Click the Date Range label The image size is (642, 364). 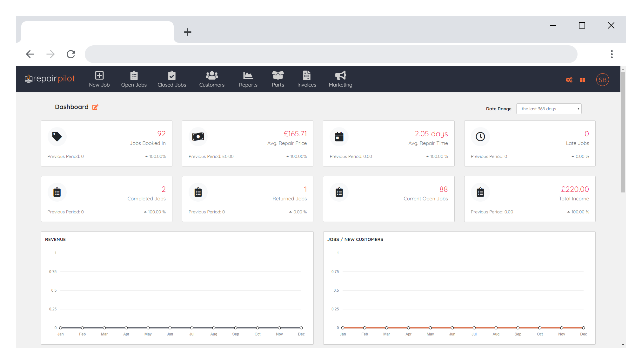[498, 109]
